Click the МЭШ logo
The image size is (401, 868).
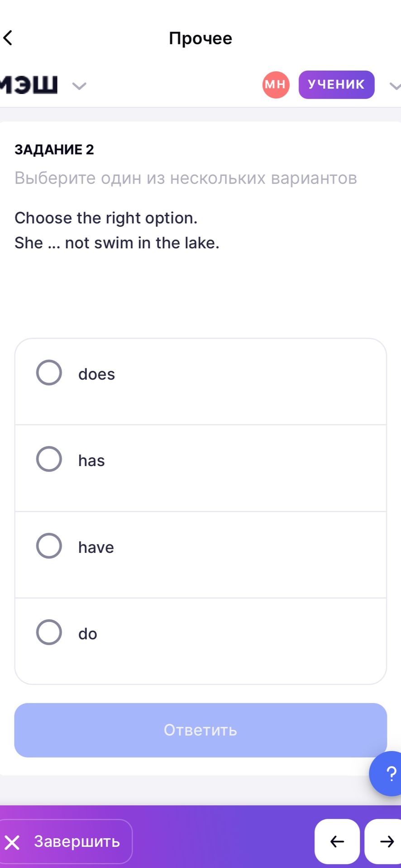[x=29, y=85]
